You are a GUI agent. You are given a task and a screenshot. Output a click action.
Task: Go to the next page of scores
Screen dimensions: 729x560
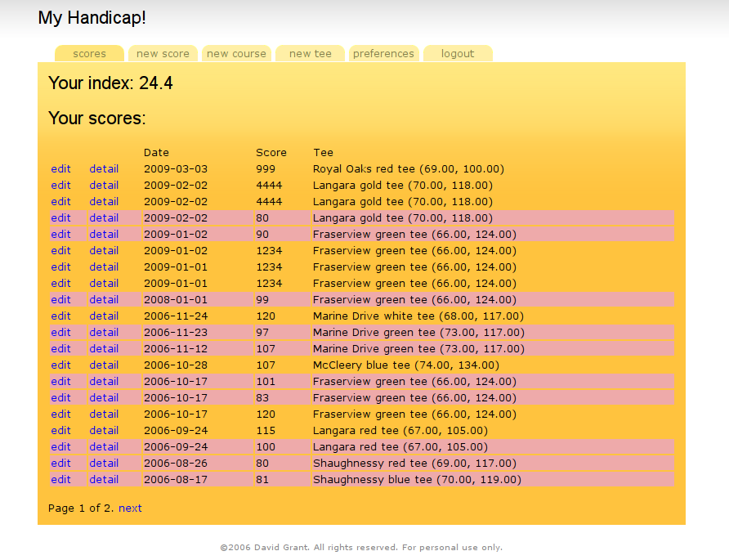coord(130,508)
